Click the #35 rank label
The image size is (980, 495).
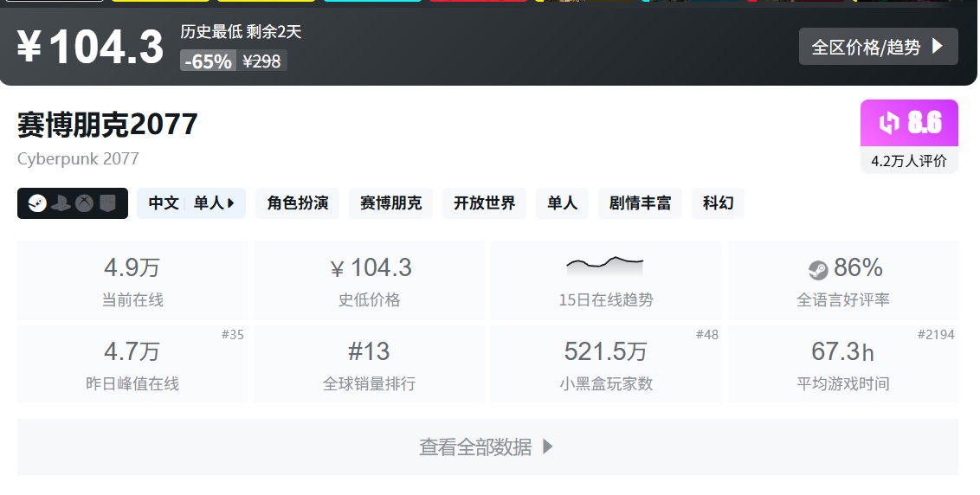click(x=233, y=334)
